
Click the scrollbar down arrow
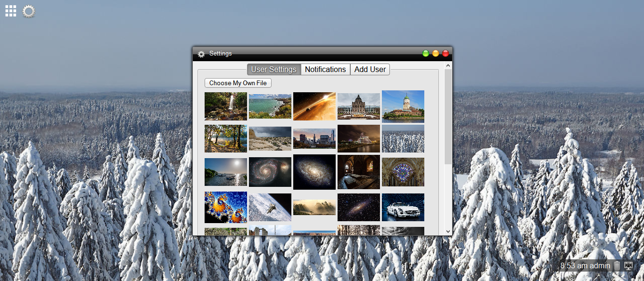[x=448, y=231]
